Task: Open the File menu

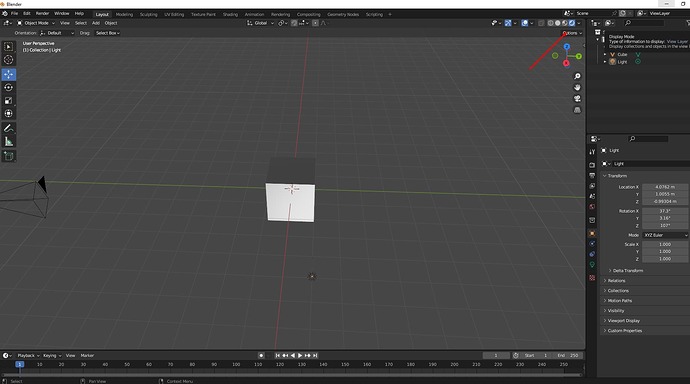Action: pyautogui.click(x=15, y=14)
